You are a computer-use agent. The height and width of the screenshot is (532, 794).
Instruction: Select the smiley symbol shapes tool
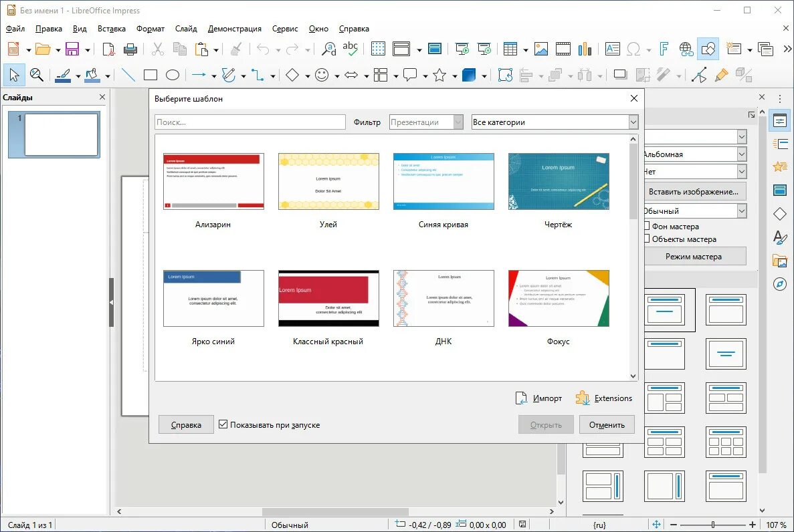(322, 75)
